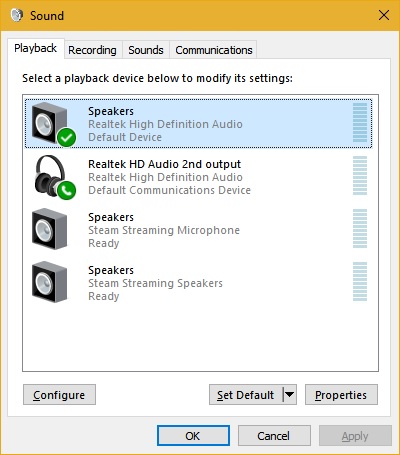Viewport: 400px width, 455px height.
Task: Click the green phone communications badge
Action: point(66,190)
